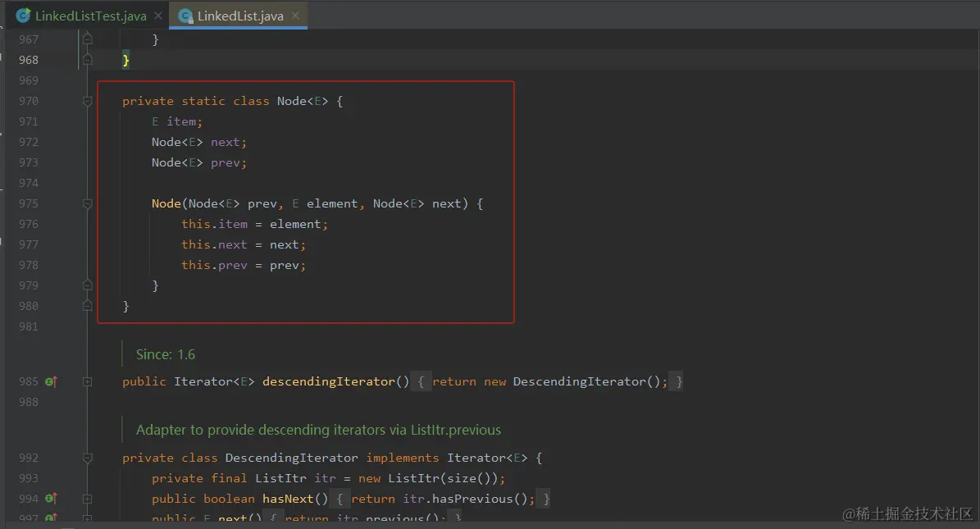
Task: Close the LinkedListTest.java tab
Action: [158, 16]
